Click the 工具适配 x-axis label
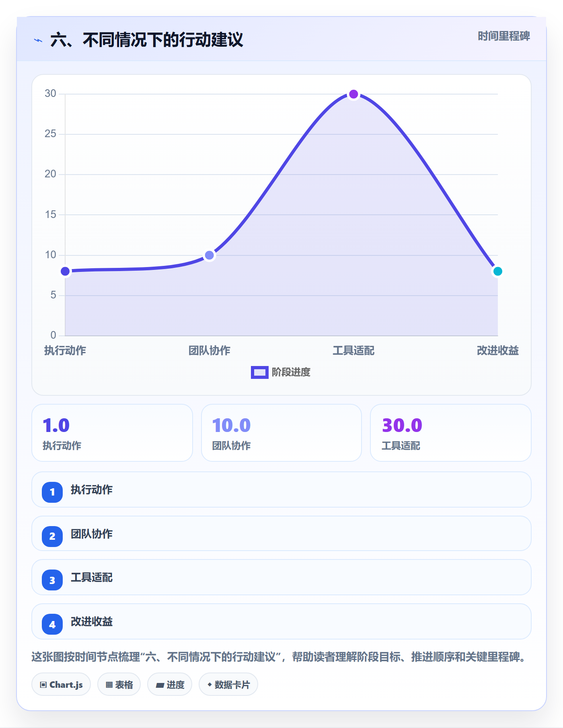Screen dimensions: 563x728 coord(353,351)
